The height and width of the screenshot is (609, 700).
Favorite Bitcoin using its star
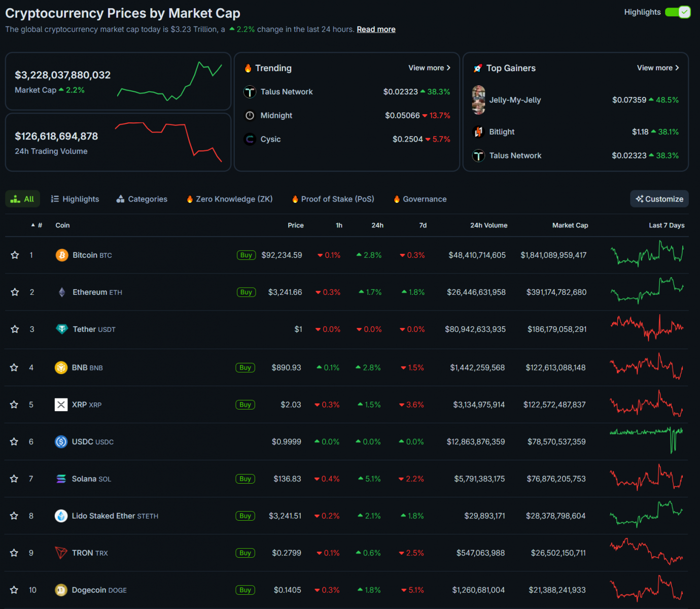(15, 255)
